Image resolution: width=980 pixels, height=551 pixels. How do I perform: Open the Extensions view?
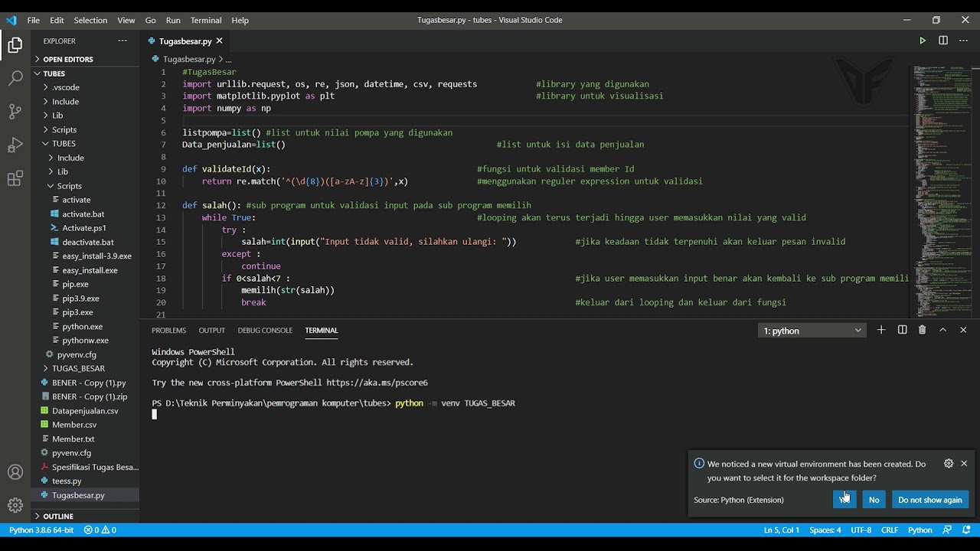tap(15, 179)
